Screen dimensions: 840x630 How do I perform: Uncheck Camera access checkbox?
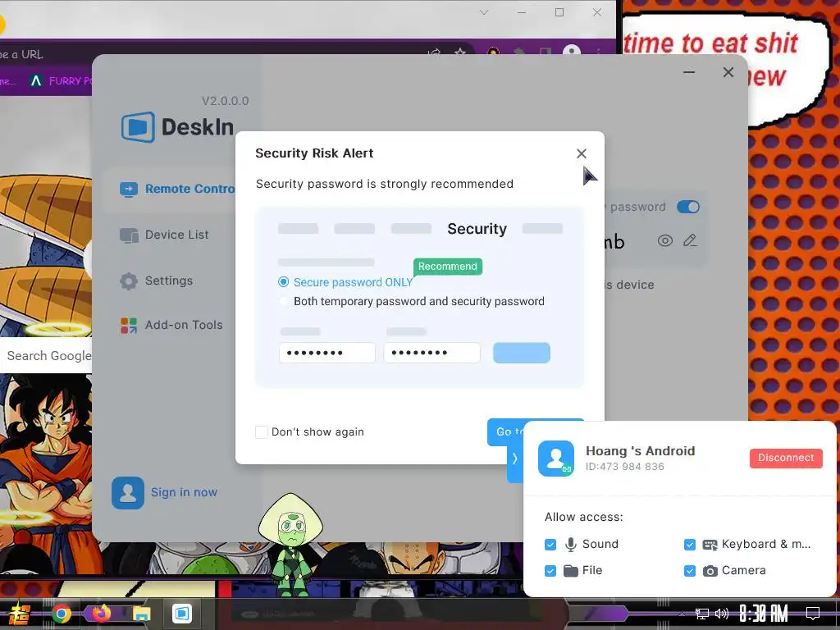(x=689, y=571)
